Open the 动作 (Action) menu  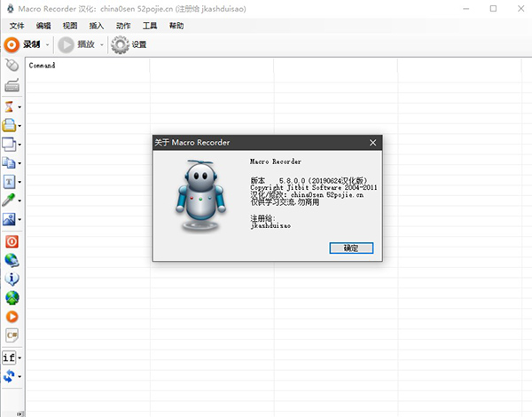click(123, 26)
